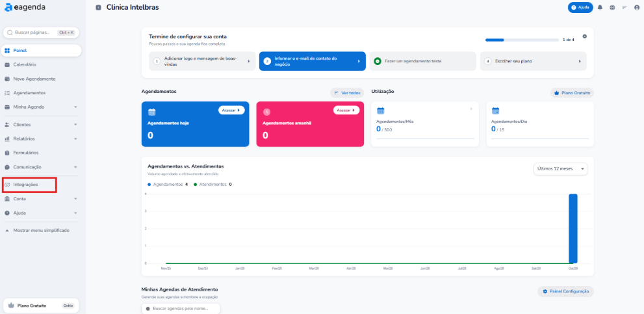Open the language globe icon
This screenshot has width=644, height=314.
(612, 7)
